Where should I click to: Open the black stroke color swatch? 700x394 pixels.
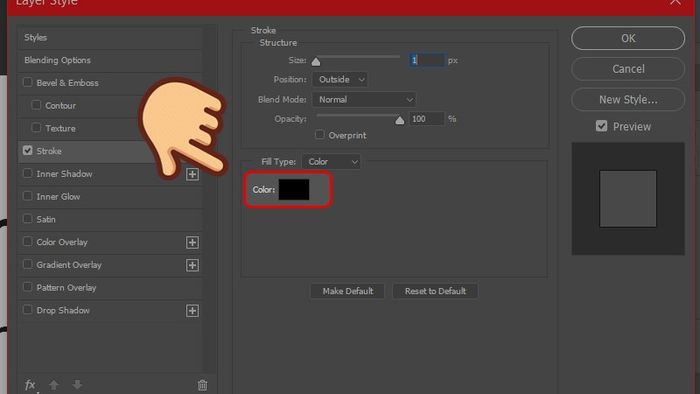(x=294, y=190)
